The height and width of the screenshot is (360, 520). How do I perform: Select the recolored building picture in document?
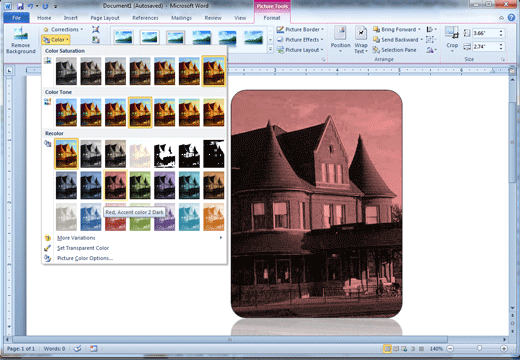click(x=316, y=204)
